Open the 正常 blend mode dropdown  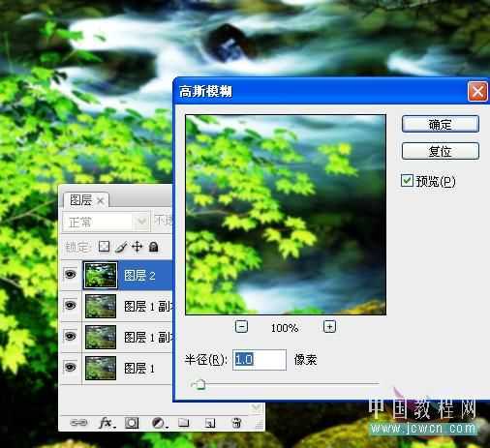click(x=106, y=222)
